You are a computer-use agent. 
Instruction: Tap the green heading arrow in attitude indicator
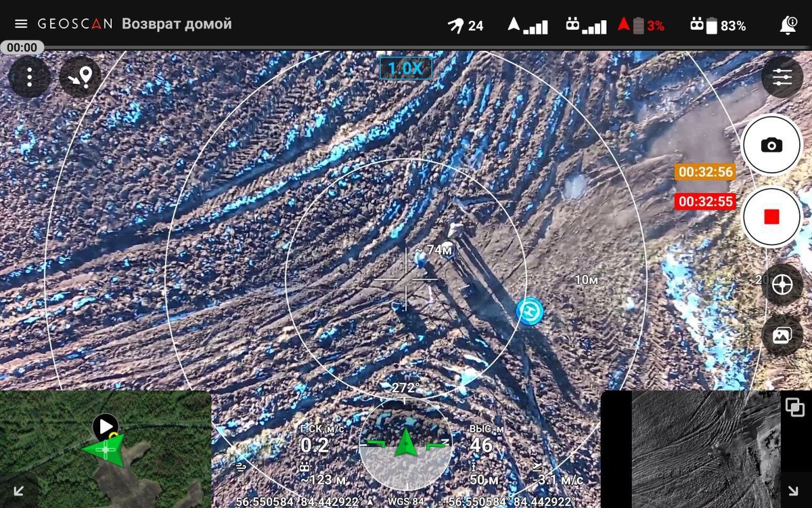point(405,442)
